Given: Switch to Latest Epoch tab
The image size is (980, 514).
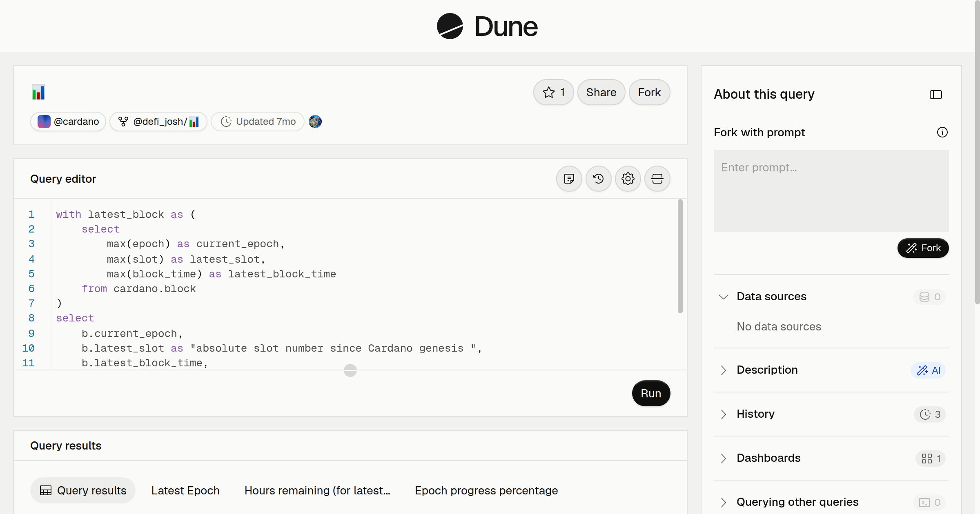Looking at the screenshot, I should pyautogui.click(x=185, y=490).
